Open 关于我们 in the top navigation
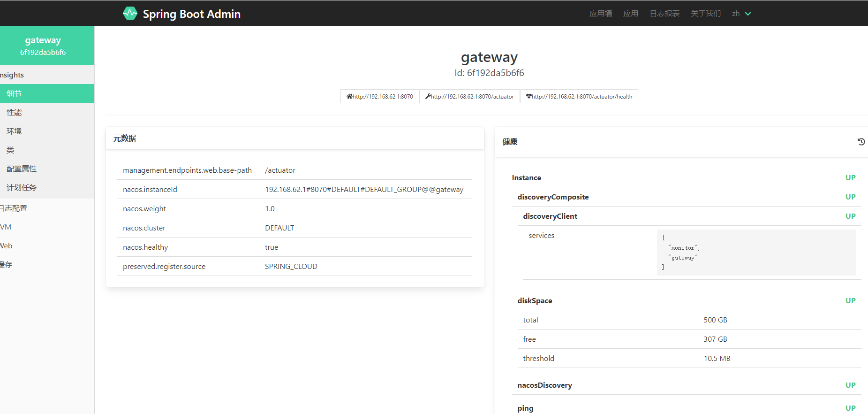The width and height of the screenshot is (868, 414). click(706, 14)
